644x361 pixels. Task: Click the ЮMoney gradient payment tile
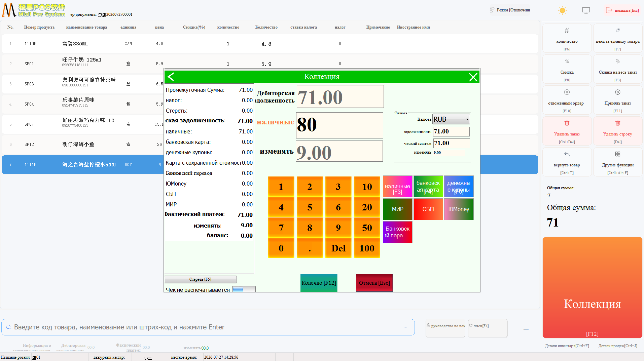459,209
